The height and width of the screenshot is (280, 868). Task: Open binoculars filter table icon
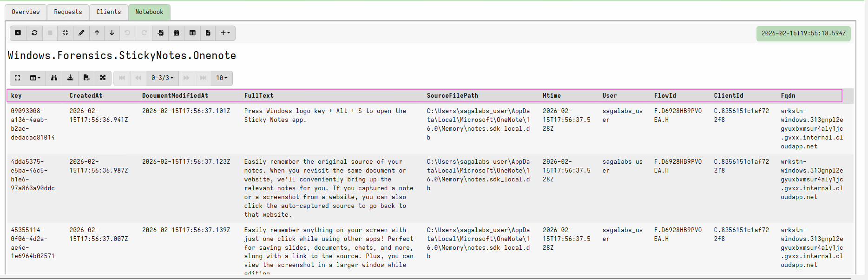[x=54, y=78]
